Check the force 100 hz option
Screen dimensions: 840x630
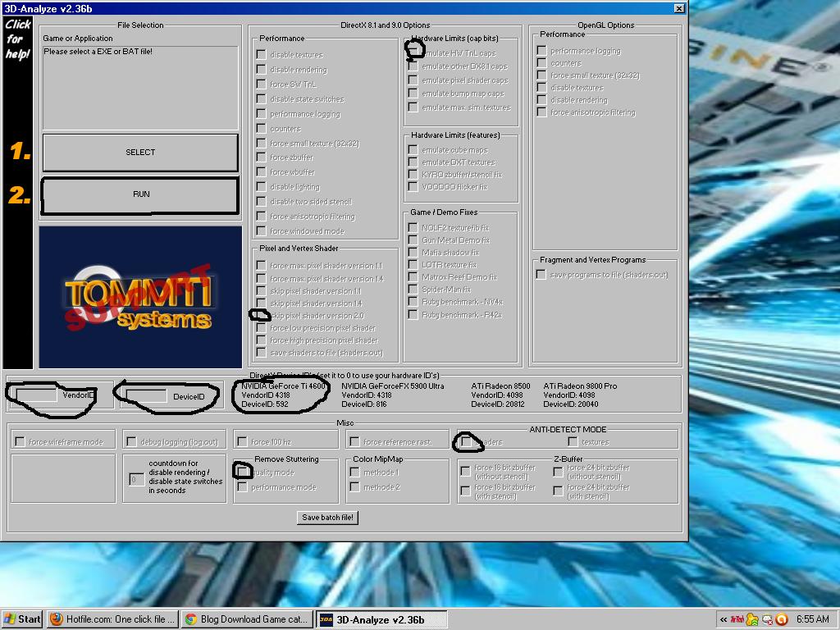[242, 441]
